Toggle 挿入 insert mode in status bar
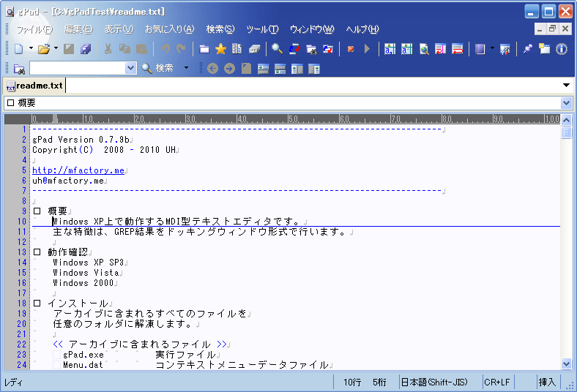This screenshot has height=392, width=577. [x=547, y=382]
